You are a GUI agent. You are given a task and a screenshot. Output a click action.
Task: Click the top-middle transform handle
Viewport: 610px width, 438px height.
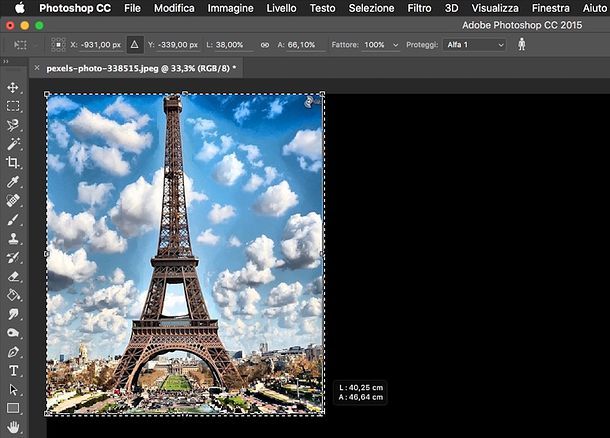(x=185, y=93)
